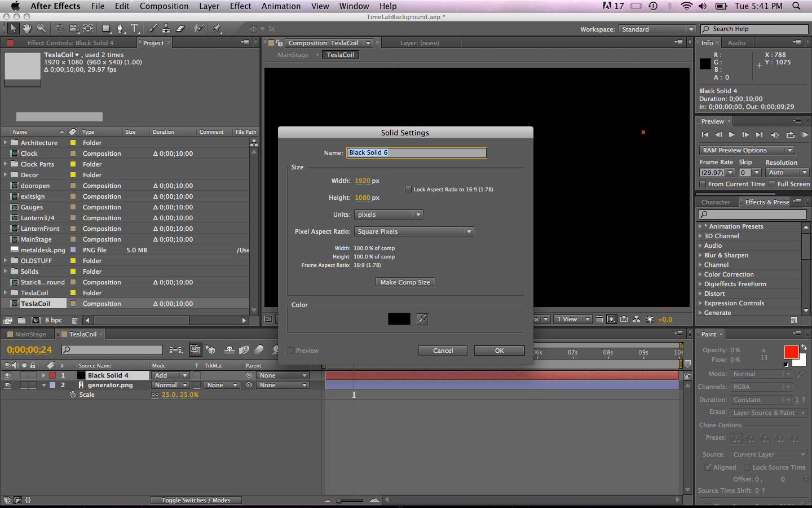The image size is (812, 508).
Task: Toggle Frame Blending for the composition
Action: (244, 350)
